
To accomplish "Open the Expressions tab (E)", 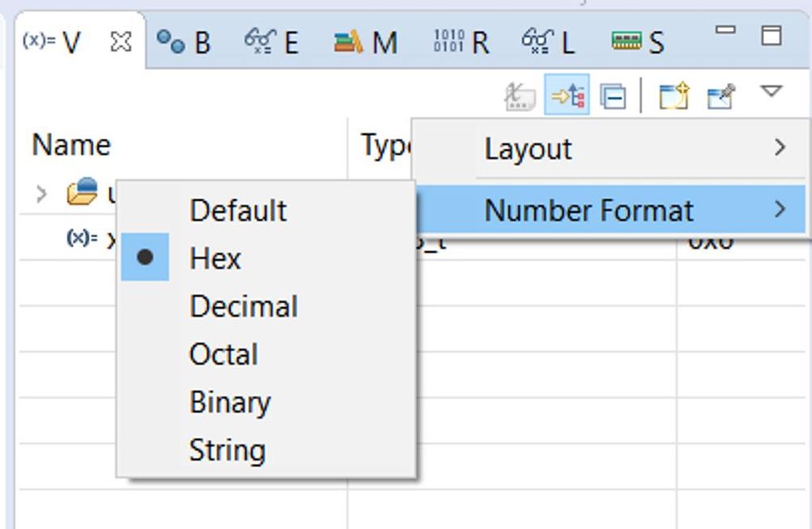I will tap(271, 41).
